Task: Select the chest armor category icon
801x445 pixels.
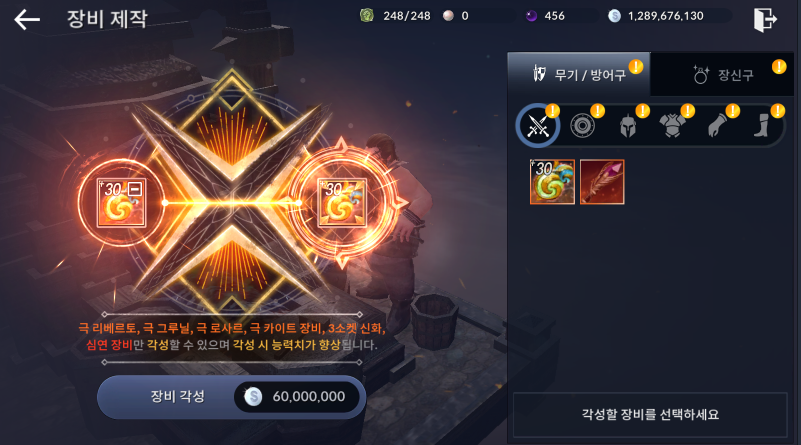Action: (672, 126)
